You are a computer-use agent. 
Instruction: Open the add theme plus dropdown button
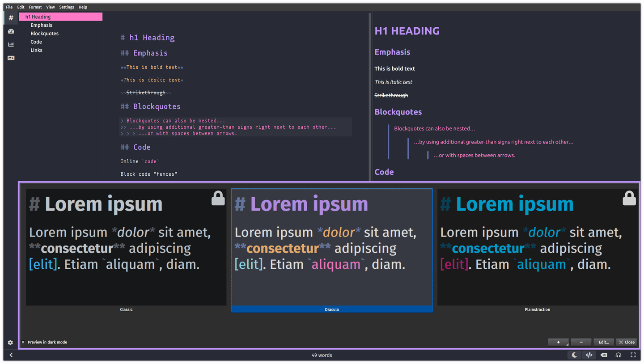(559, 342)
